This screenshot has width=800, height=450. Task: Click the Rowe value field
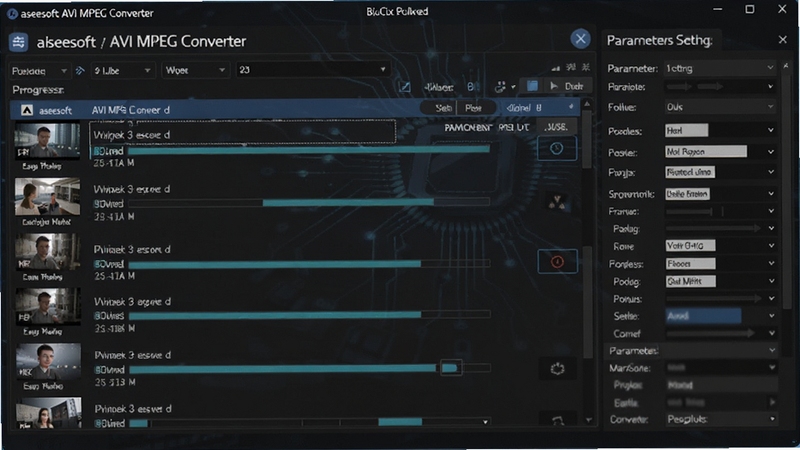[690, 246]
